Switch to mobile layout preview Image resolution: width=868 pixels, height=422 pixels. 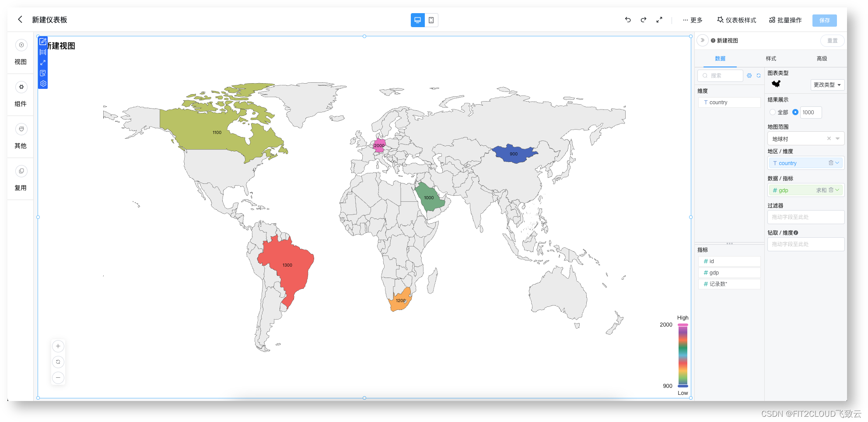pyautogui.click(x=431, y=20)
